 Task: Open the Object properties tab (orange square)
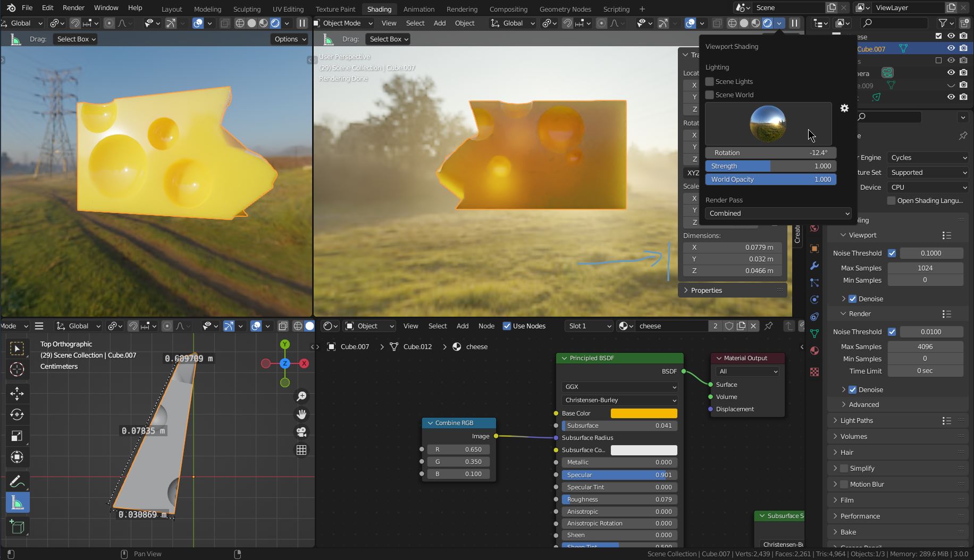tap(814, 249)
